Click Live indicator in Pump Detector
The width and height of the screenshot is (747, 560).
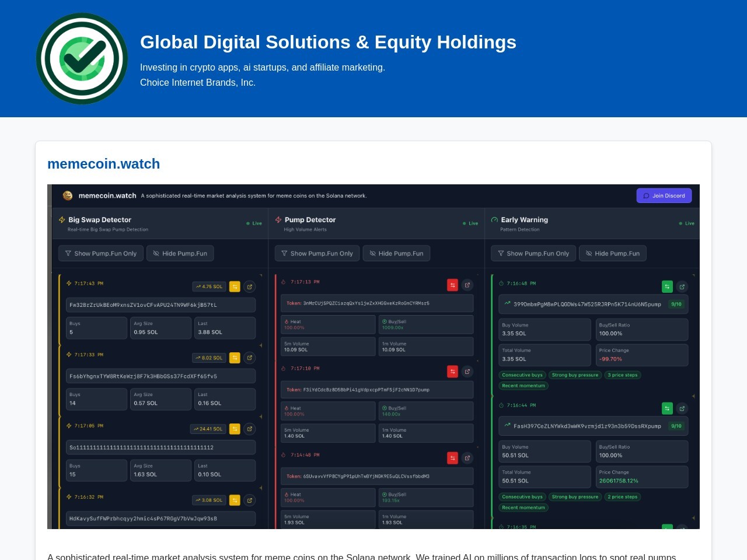tap(470, 223)
